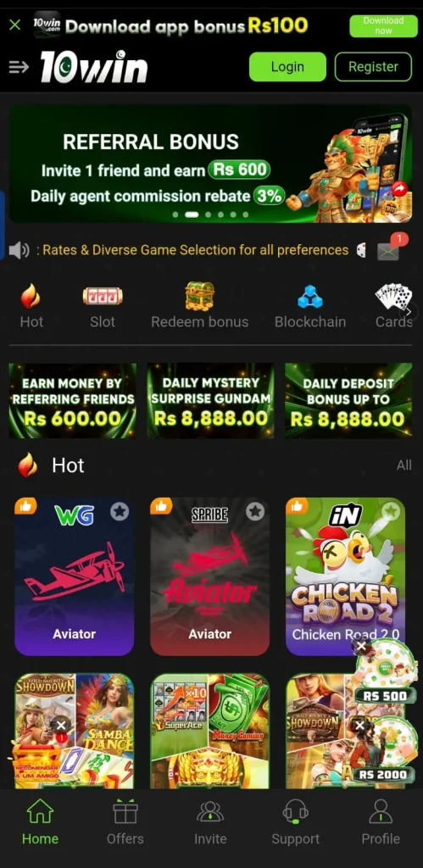This screenshot has width=423, height=868.
Task: Click the Login button
Action: coord(287,67)
